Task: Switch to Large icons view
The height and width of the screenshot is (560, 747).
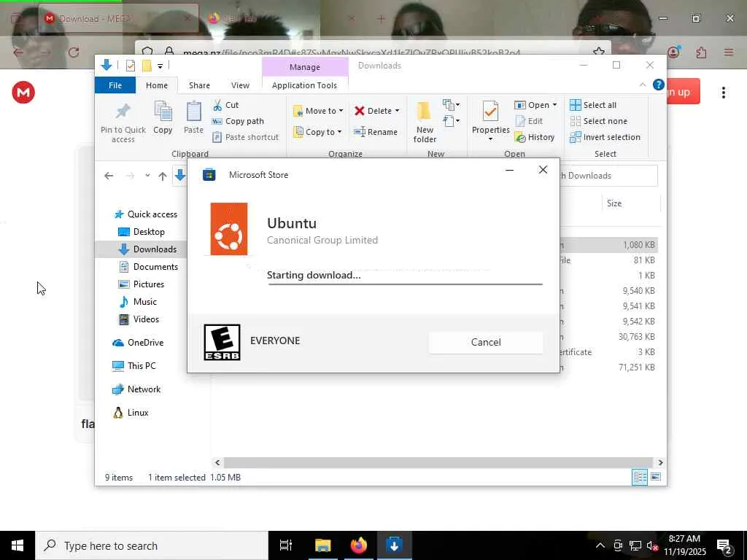Action: 656,477
